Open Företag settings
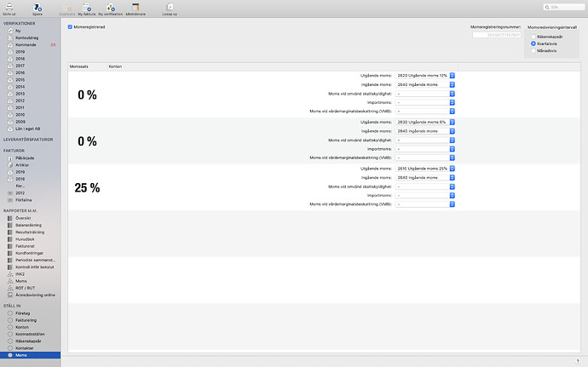 click(x=22, y=313)
